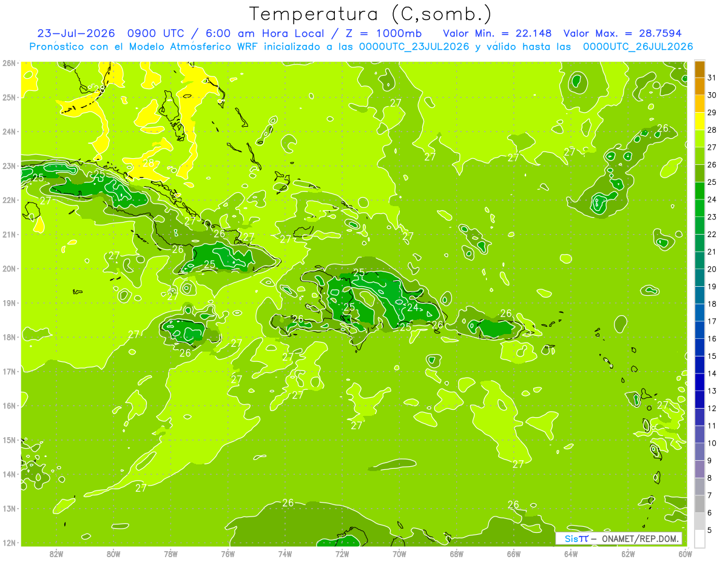This screenshot has height=562, width=728.
Task: Click the legend value 29 on the color scale
Action: pos(712,112)
